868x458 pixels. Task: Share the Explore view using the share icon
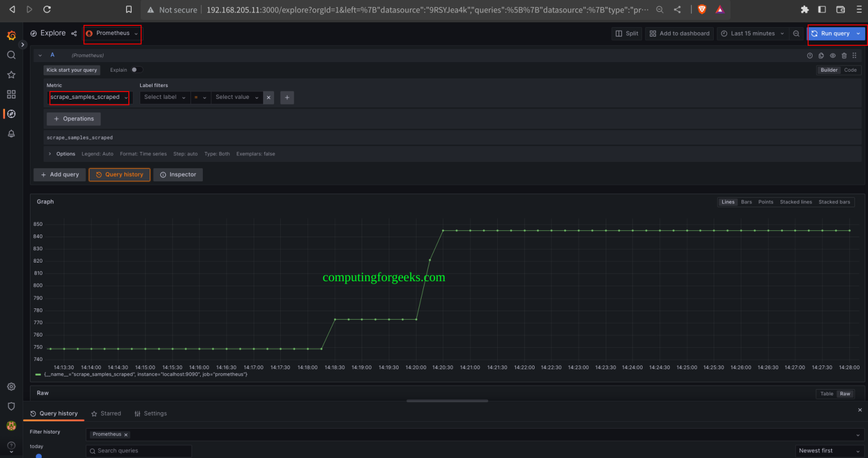coord(73,33)
